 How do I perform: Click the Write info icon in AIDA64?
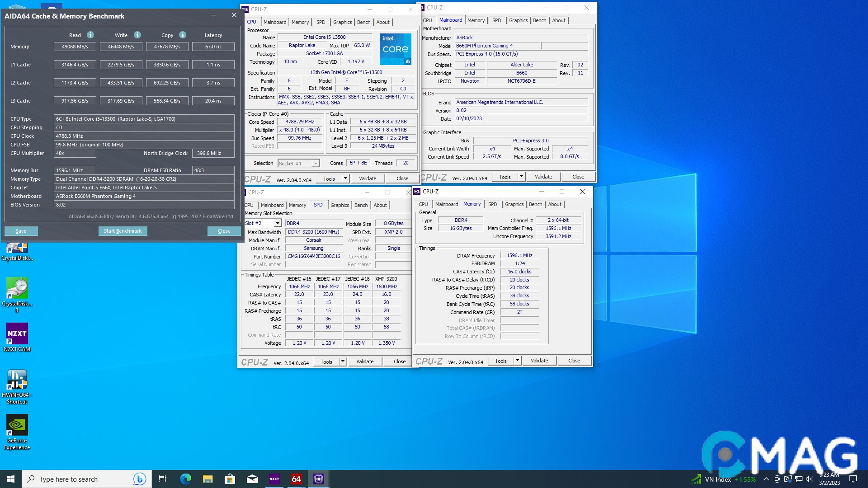pyautogui.click(x=137, y=35)
